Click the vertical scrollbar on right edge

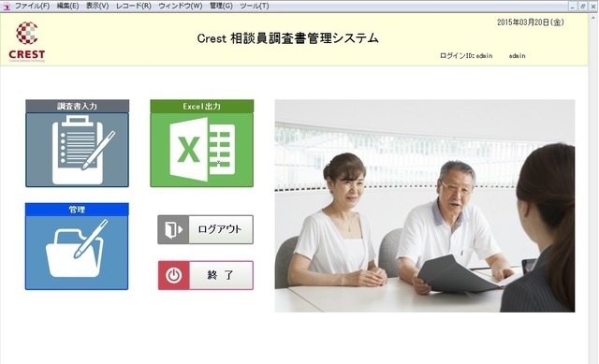coord(592,188)
